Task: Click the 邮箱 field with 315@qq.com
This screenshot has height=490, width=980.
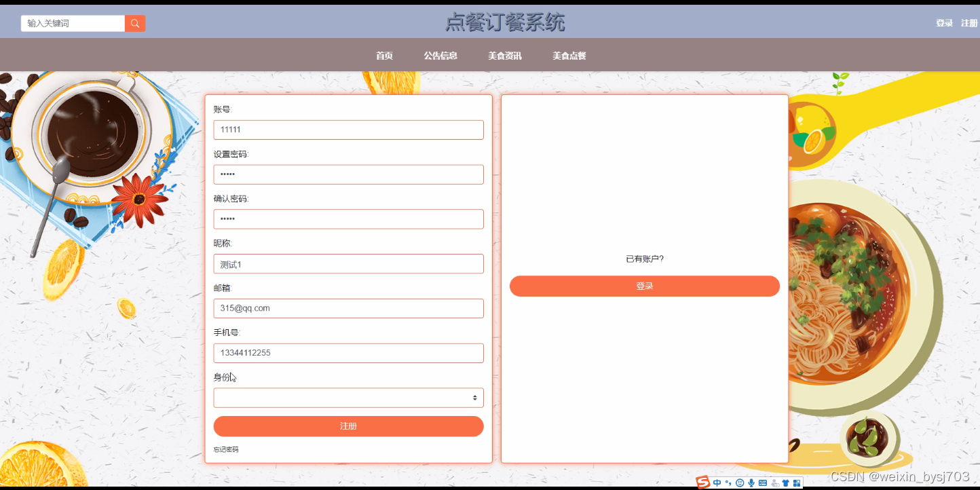Action: [x=348, y=308]
